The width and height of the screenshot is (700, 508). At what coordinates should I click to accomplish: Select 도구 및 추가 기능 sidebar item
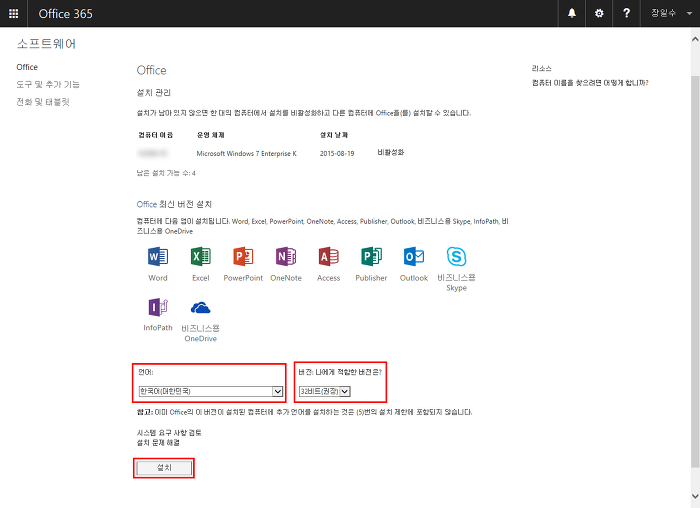tap(48, 84)
